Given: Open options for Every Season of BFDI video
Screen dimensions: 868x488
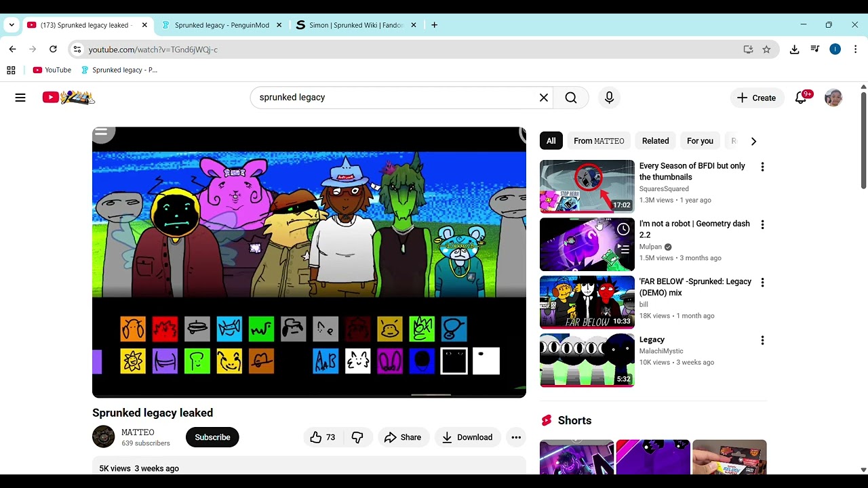Looking at the screenshot, I should point(762,167).
